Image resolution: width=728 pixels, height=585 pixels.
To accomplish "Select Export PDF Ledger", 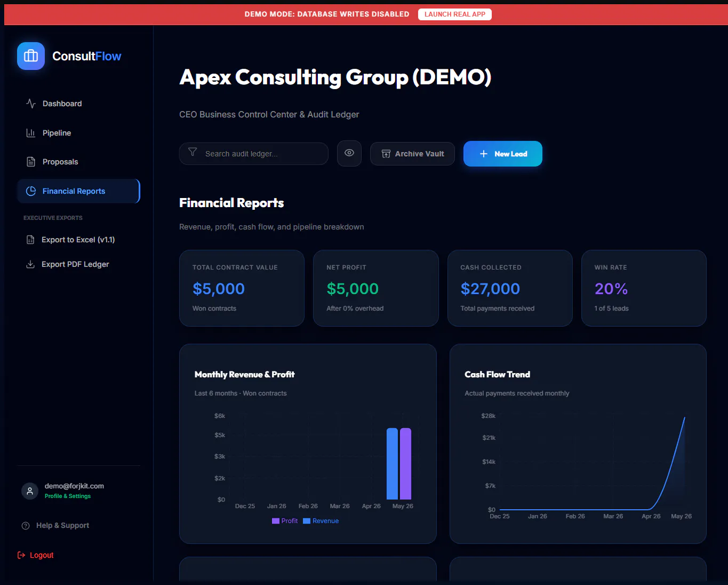I will click(79, 264).
